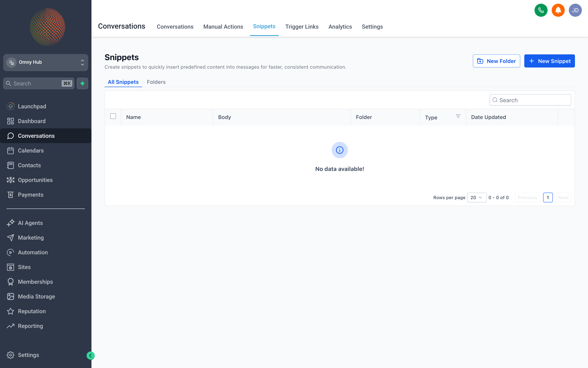Image resolution: width=588 pixels, height=368 pixels.
Task: Click the Settings gear icon in sidebar
Action: (10, 355)
